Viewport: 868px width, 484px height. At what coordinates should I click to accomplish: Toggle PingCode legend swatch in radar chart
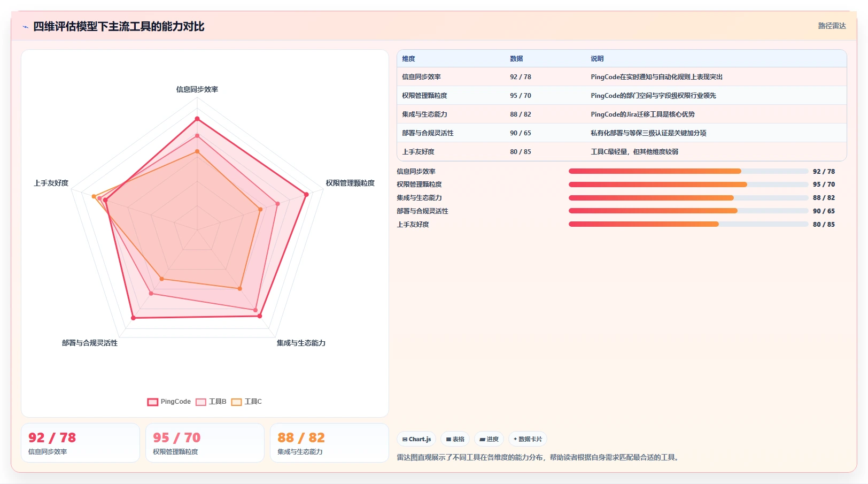[153, 402]
